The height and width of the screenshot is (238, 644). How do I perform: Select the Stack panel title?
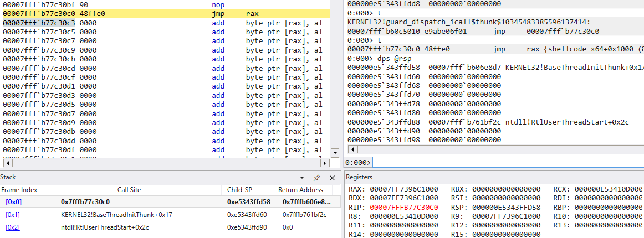(x=7, y=177)
